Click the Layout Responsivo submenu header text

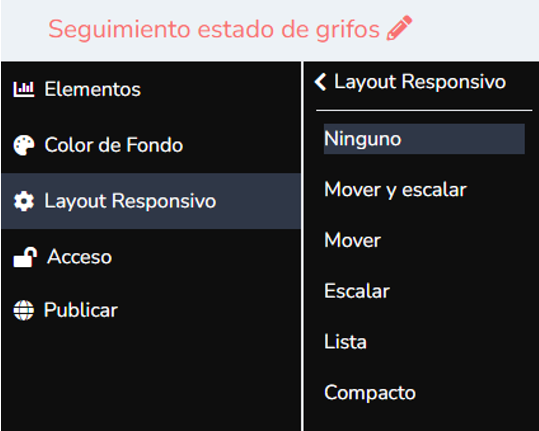pos(420,82)
